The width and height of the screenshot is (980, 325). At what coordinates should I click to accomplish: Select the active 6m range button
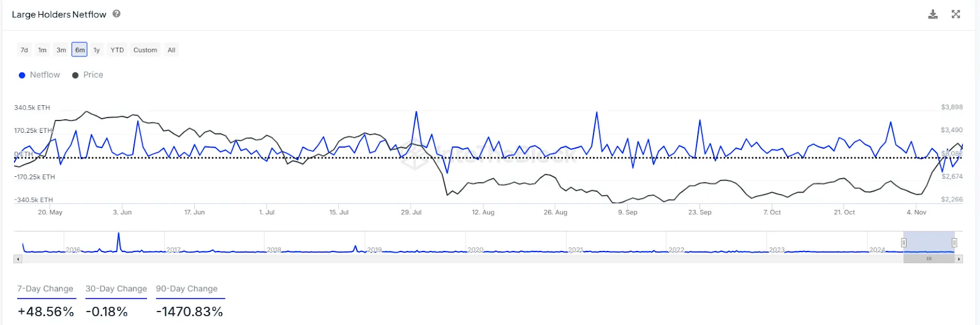[x=80, y=50]
